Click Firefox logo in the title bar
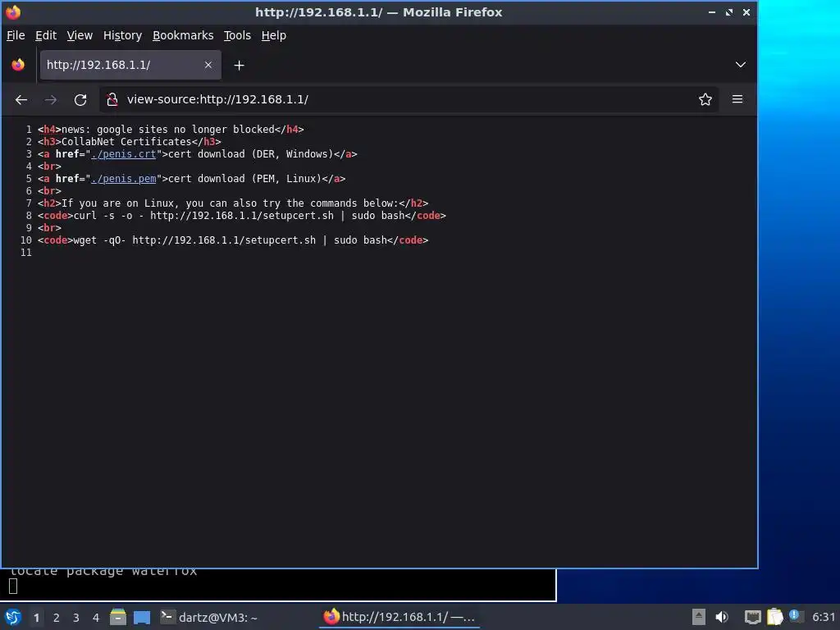 pos(13,11)
